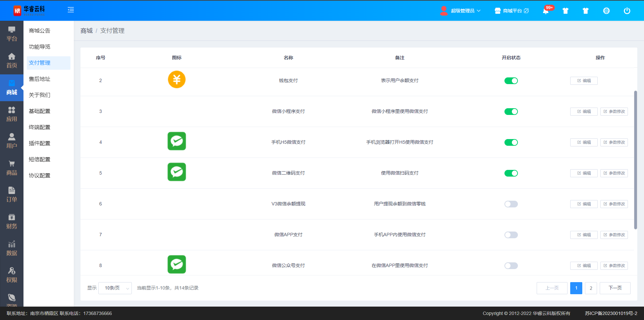Open the 首页 home icon in sidebar
This screenshot has width=644, height=320.
pyautogui.click(x=12, y=61)
